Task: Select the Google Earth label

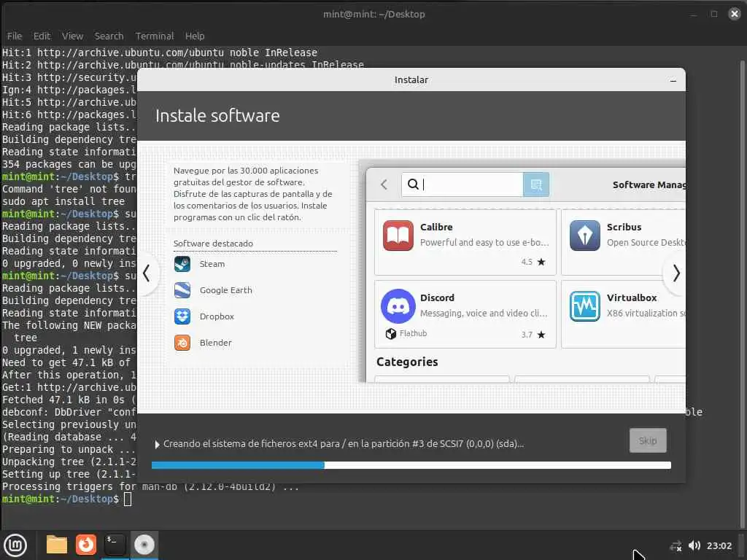Action: [226, 290]
